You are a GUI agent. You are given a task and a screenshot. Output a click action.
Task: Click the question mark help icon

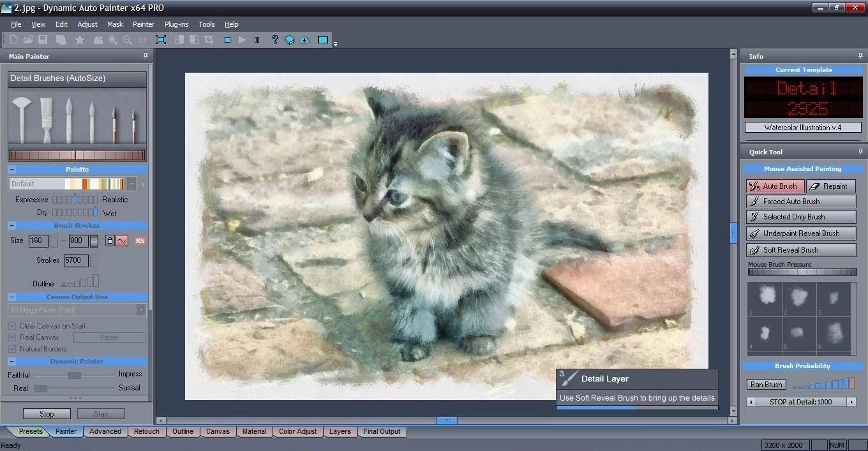coord(275,40)
